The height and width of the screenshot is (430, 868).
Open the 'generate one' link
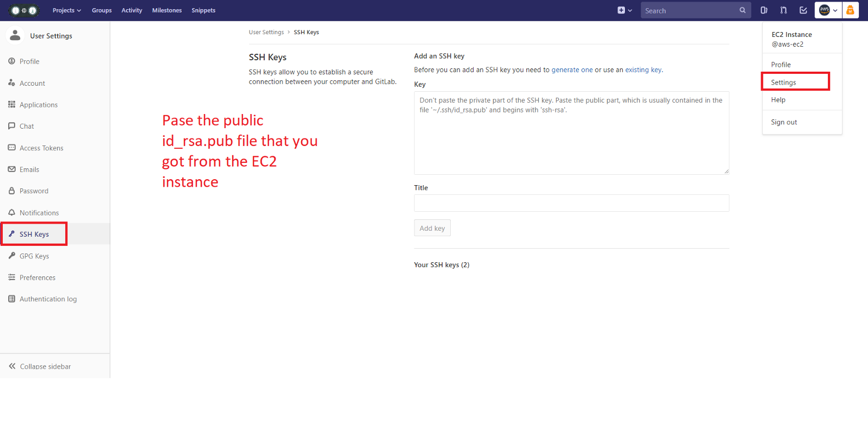pyautogui.click(x=572, y=69)
